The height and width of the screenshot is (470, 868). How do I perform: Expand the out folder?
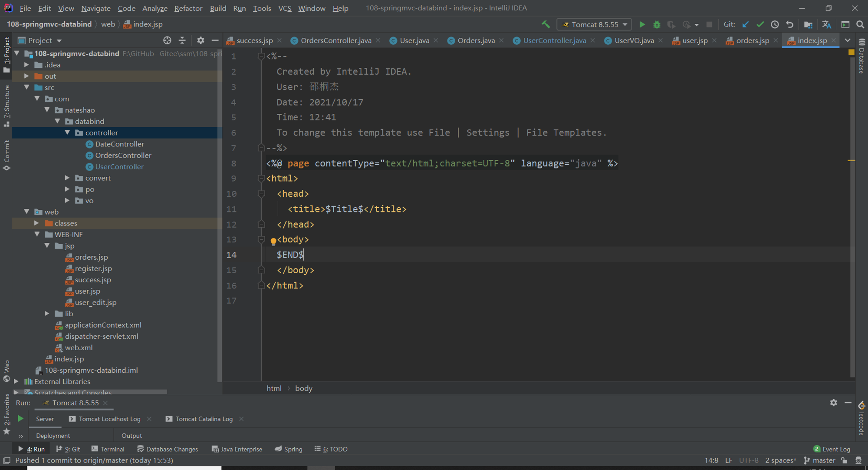27,76
